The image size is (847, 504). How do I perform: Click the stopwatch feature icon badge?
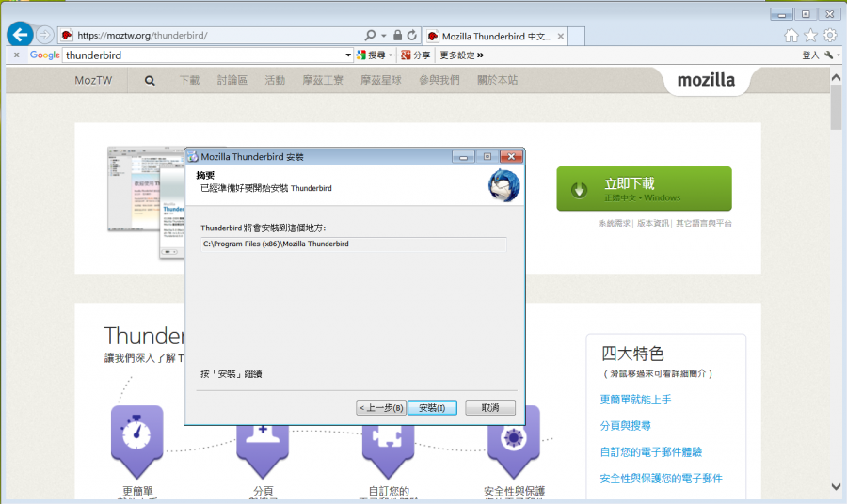pyautogui.click(x=136, y=434)
